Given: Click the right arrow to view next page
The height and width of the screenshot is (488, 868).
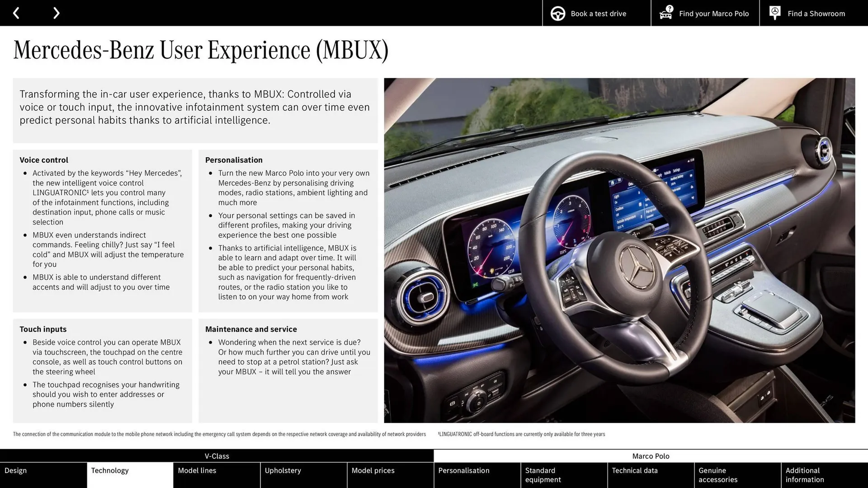Looking at the screenshot, I should coord(56,13).
